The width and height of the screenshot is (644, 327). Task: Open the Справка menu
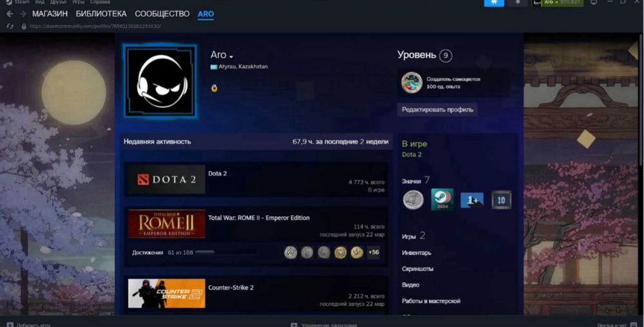100,2
